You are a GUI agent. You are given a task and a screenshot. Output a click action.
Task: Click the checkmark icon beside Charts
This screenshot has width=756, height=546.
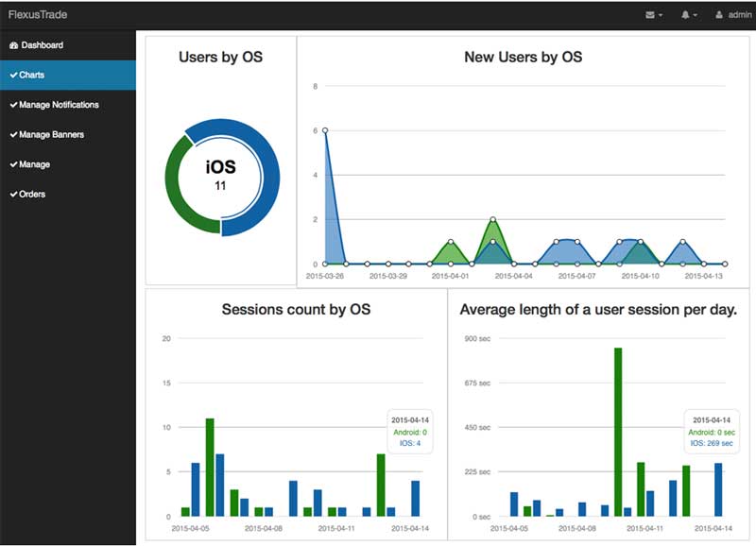[13, 76]
